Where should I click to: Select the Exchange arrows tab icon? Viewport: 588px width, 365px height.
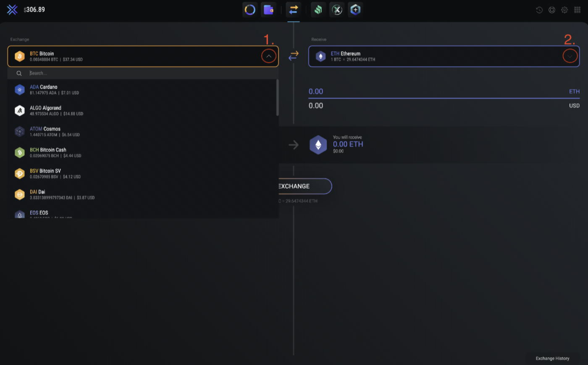[294, 10]
